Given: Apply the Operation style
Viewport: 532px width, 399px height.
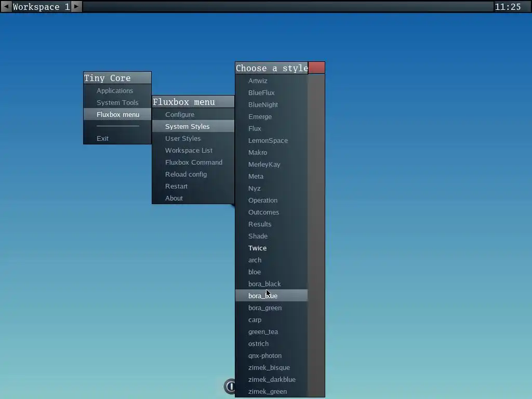Looking at the screenshot, I should [271, 200].
